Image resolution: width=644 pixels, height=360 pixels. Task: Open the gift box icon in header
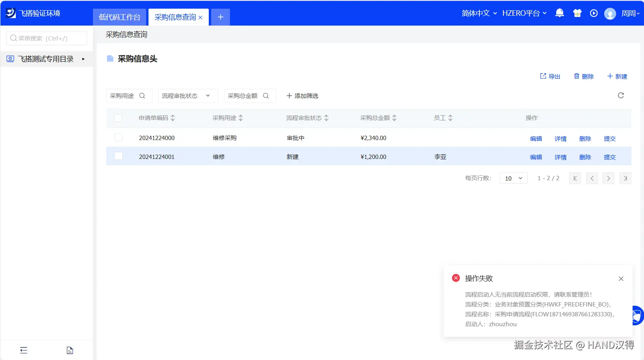[x=577, y=13]
